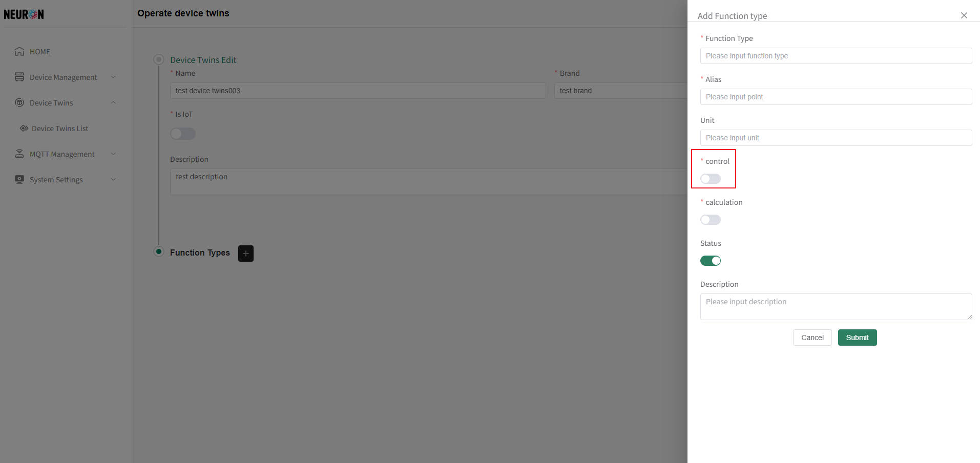The width and height of the screenshot is (980, 463).
Task: Click the Function Types heading text
Action: tap(200, 252)
